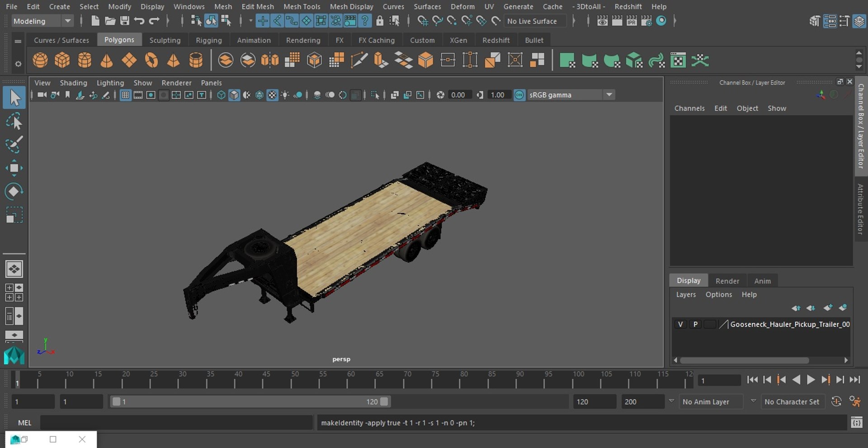
Task: Click the current frame input field
Action: [x=719, y=380]
